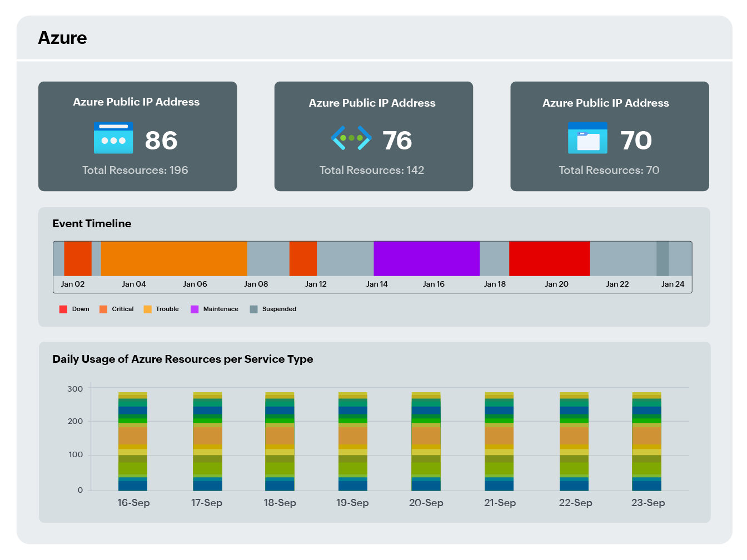Click the 19-Sep stacked bar
The width and height of the screenshot is (747, 560).
(x=353, y=442)
